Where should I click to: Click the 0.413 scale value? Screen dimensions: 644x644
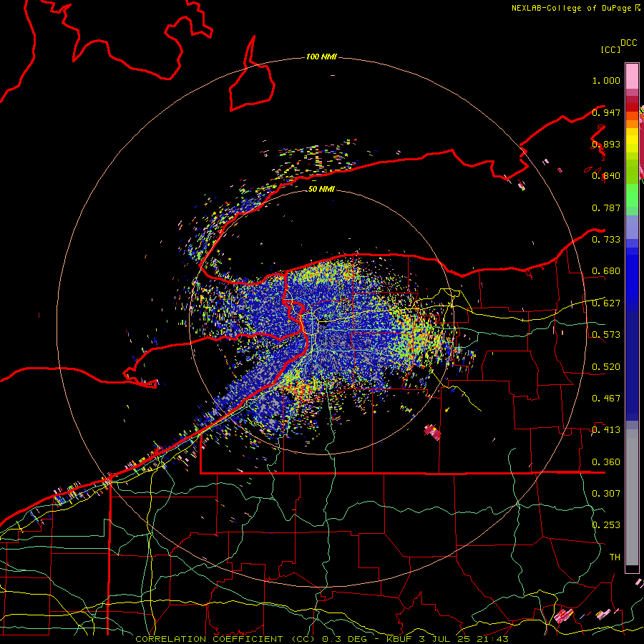pos(606,430)
